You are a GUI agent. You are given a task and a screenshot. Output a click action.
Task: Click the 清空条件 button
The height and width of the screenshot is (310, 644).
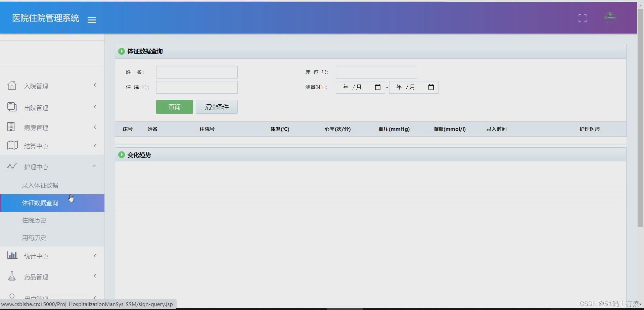[x=216, y=107]
